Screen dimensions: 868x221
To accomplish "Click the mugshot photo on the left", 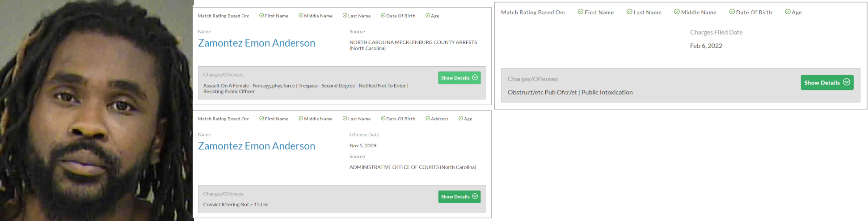I will point(97,110).
